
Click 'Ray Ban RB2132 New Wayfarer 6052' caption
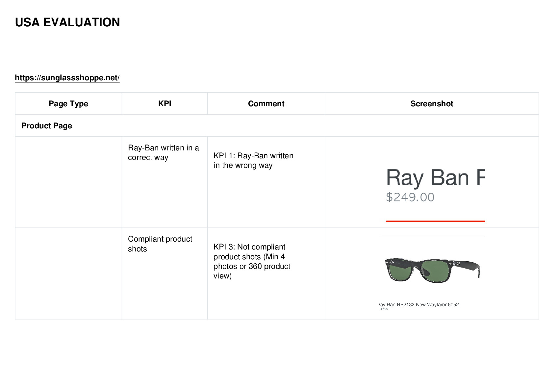pos(419,304)
